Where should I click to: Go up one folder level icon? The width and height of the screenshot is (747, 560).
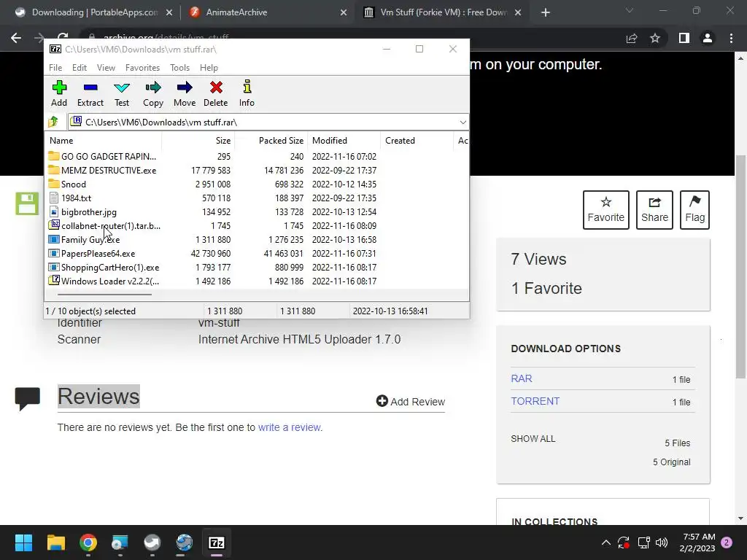[53, 122]
